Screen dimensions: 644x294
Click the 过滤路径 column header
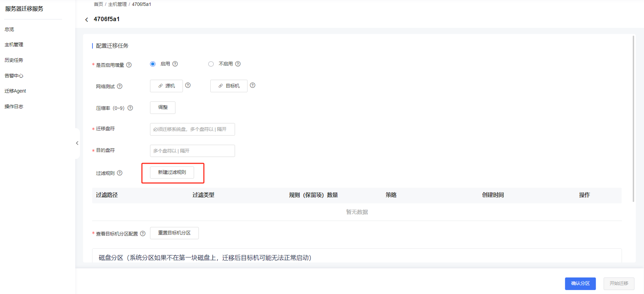(x=107, y=195)
